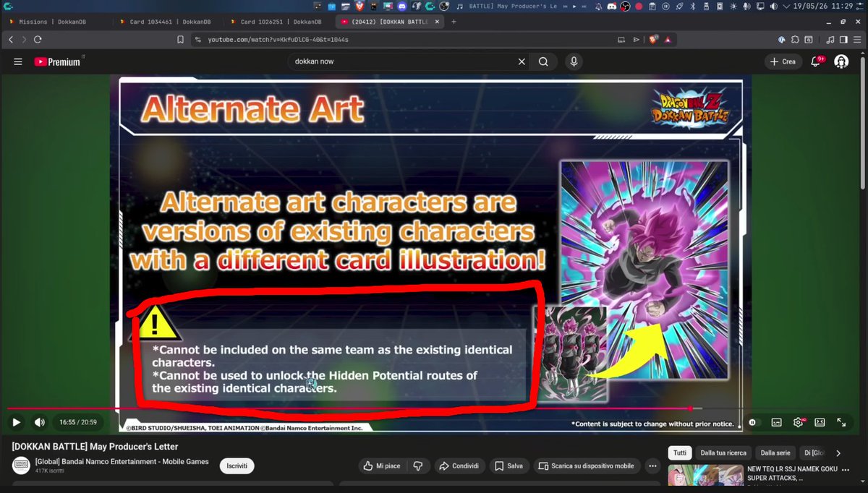
Task: Open a new browser tab
Action: pos(454,22)
